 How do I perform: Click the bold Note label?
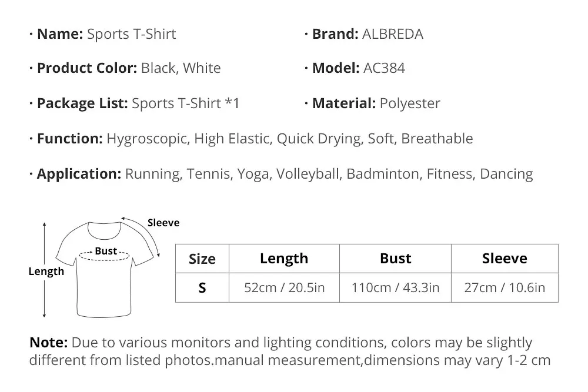pos(49,343)
